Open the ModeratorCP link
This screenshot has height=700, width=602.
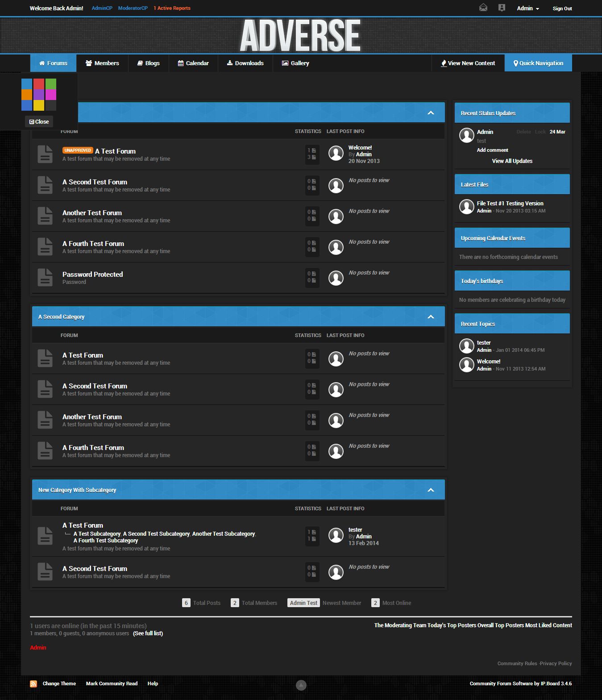pyautogui.click(x=133, y=8)
